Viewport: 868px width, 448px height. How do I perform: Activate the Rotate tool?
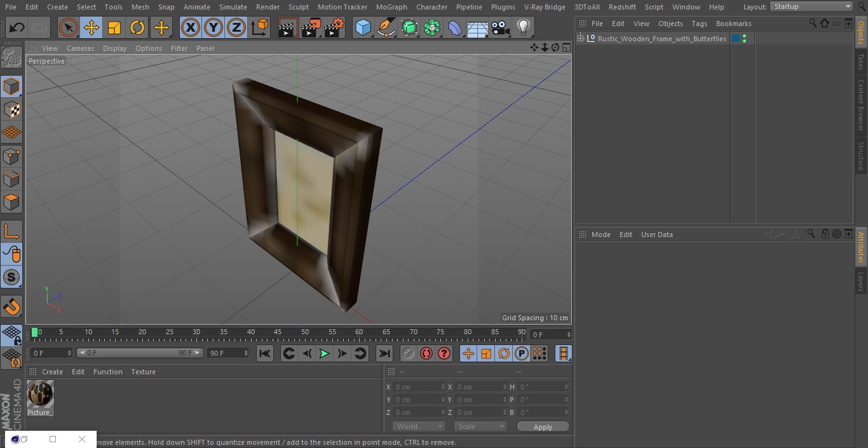[137, 27]
